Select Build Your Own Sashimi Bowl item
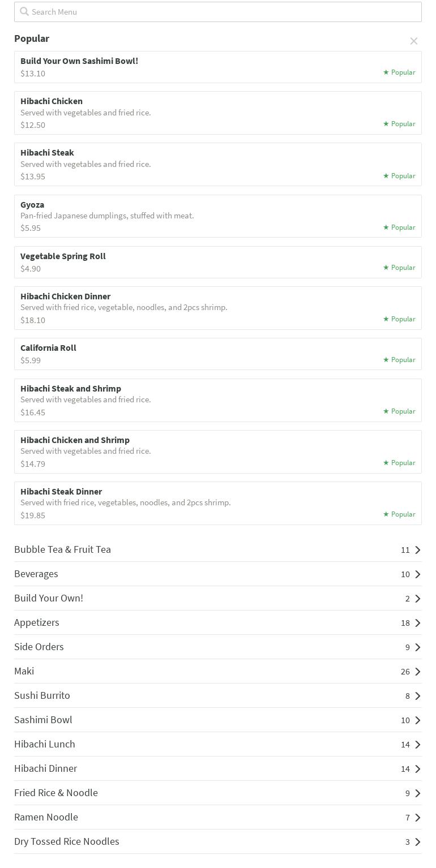The height and width of the screenshot is (868, 436). 79,61
